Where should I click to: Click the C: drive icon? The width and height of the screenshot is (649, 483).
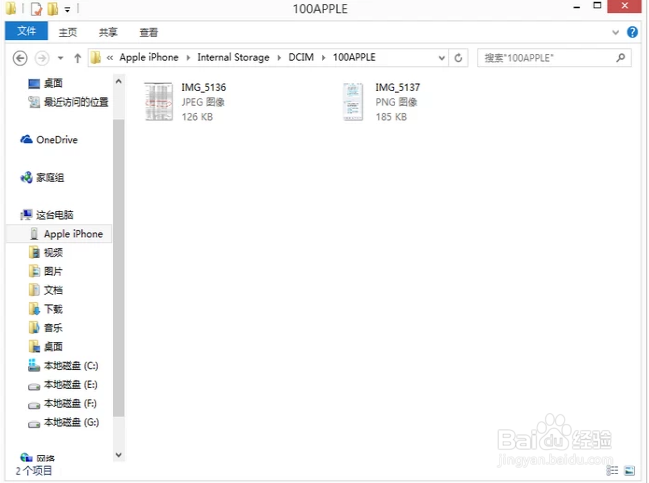[x=34, y=365]
